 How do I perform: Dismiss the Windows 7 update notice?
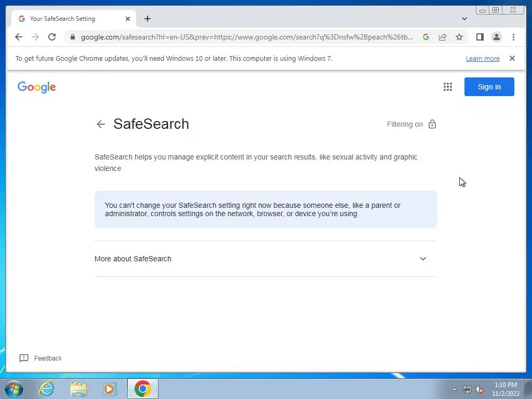pyautogui.click(x=512, y=58)
